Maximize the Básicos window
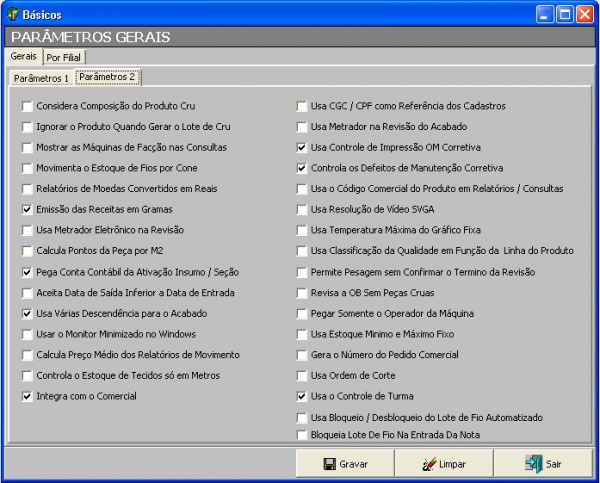This screenshot has height=483, width=600. [x=567, y=14]
